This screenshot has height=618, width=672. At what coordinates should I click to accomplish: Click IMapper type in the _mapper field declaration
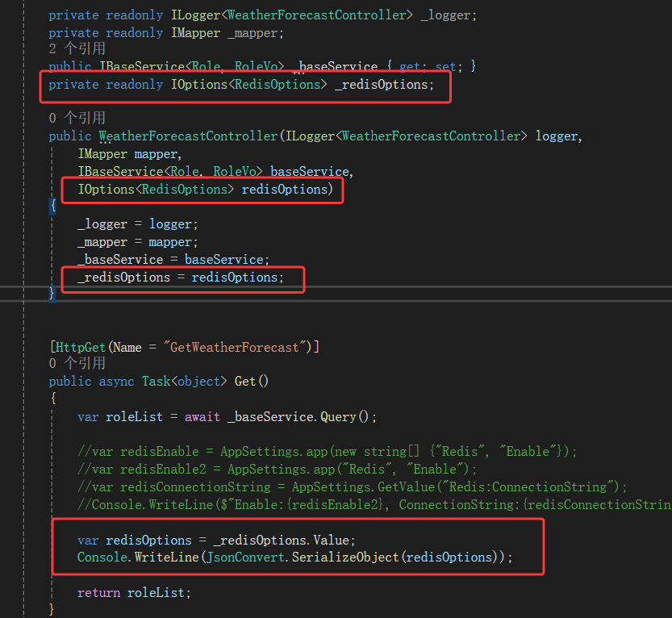pos(196,33)
